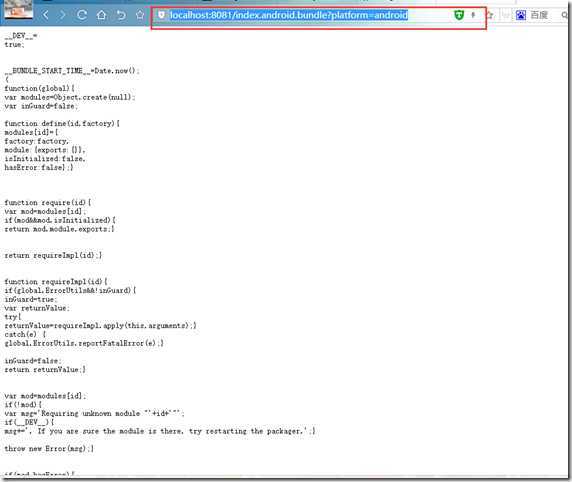The image size is (572, 482).
Task: Click the line 'function(global){'
Action: (40, 88)
